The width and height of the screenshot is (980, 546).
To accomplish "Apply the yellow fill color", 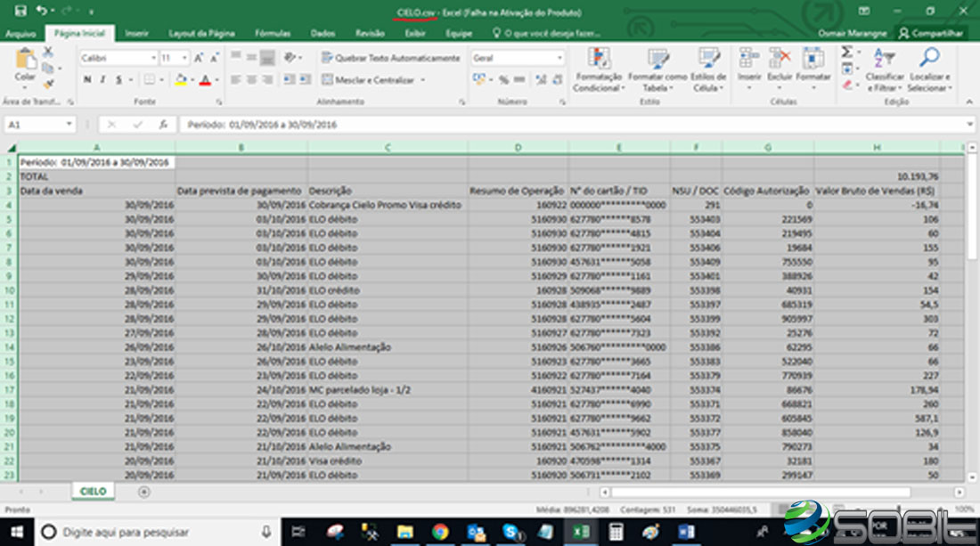I will click(x=181, y=80).
